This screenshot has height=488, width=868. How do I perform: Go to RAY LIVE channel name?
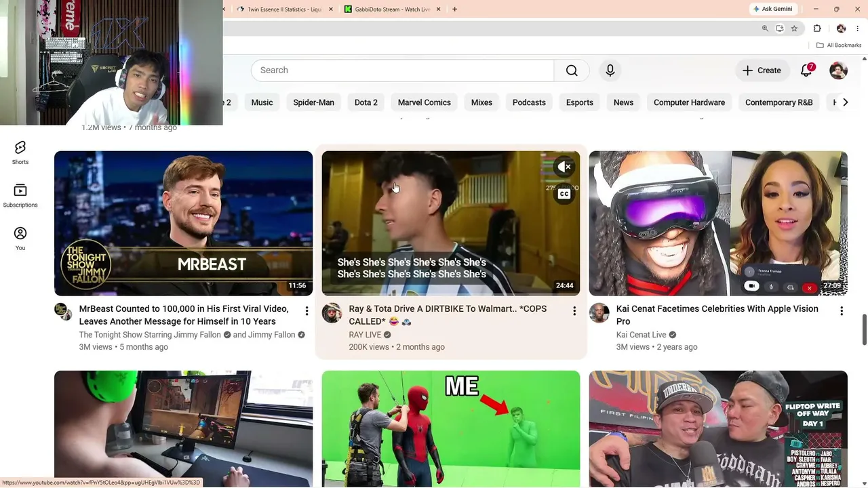point(365,335)
